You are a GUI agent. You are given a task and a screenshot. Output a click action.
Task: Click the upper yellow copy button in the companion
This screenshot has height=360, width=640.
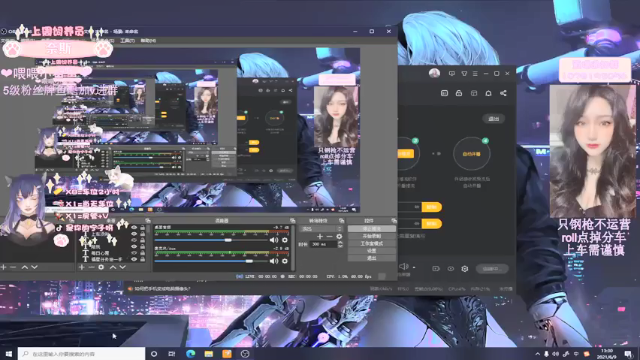431,207
